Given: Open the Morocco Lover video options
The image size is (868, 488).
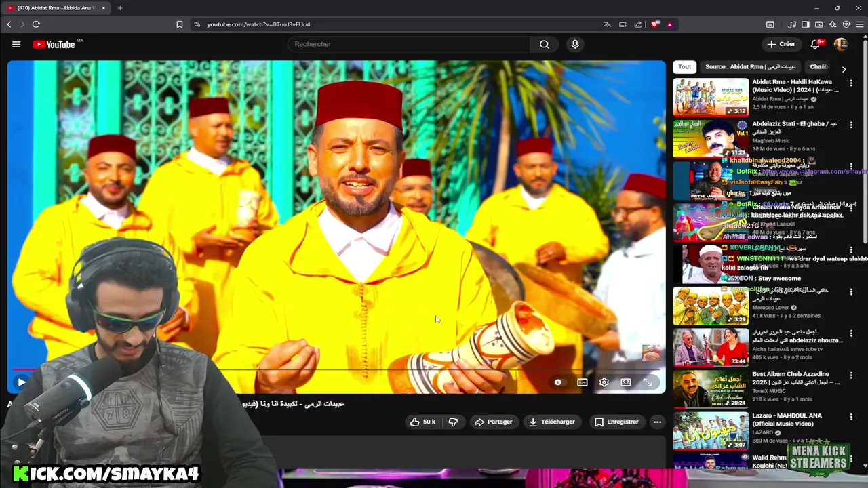Looking at the screenshot, I should 851,292.
